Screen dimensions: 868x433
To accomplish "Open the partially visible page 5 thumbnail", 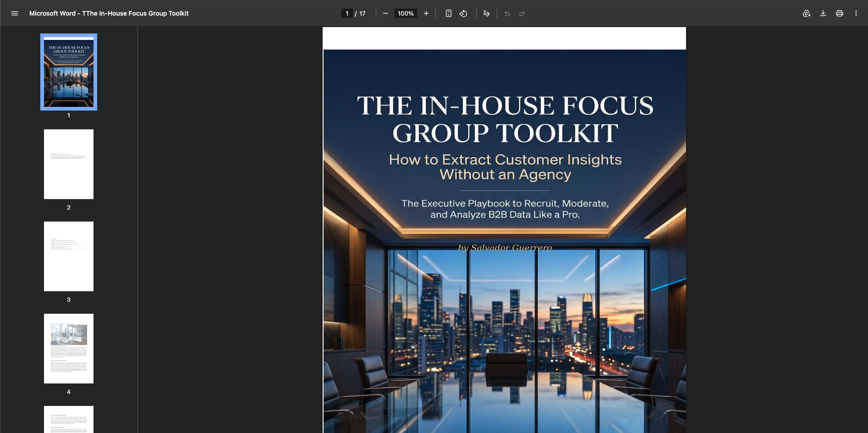I will tap(69, 419).
